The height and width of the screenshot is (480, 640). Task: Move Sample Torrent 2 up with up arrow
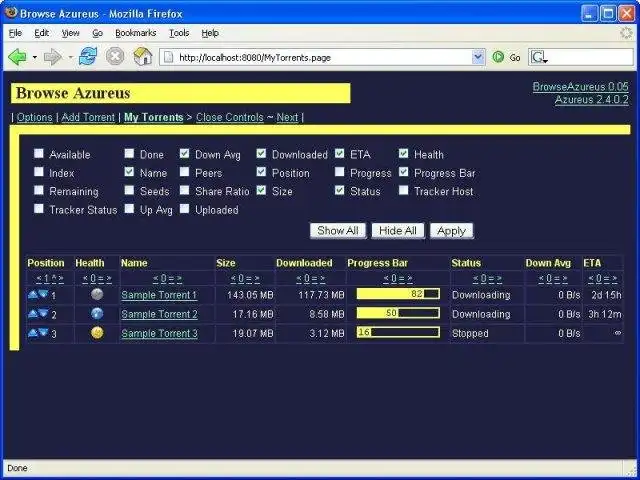pyautogui.click(x=33, y=313)
